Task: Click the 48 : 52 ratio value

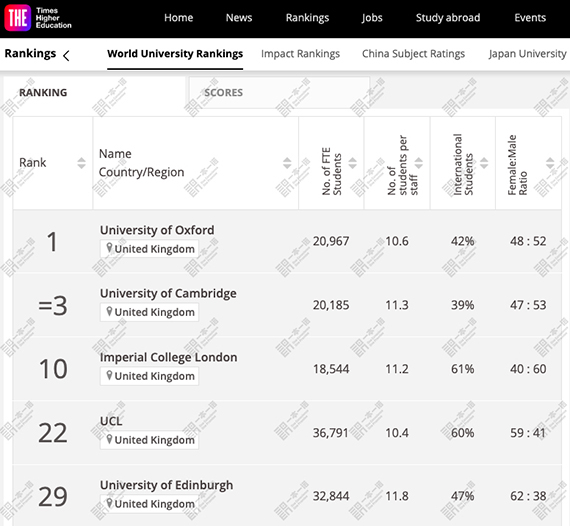Action: (x=528, y=241)
